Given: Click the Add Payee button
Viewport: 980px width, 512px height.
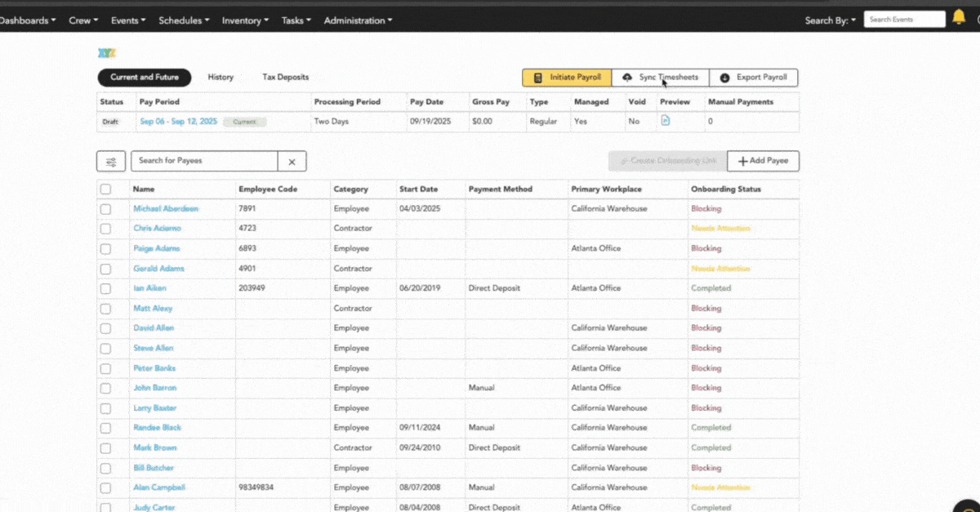Looking at the screenshot, I should point(763,161).
